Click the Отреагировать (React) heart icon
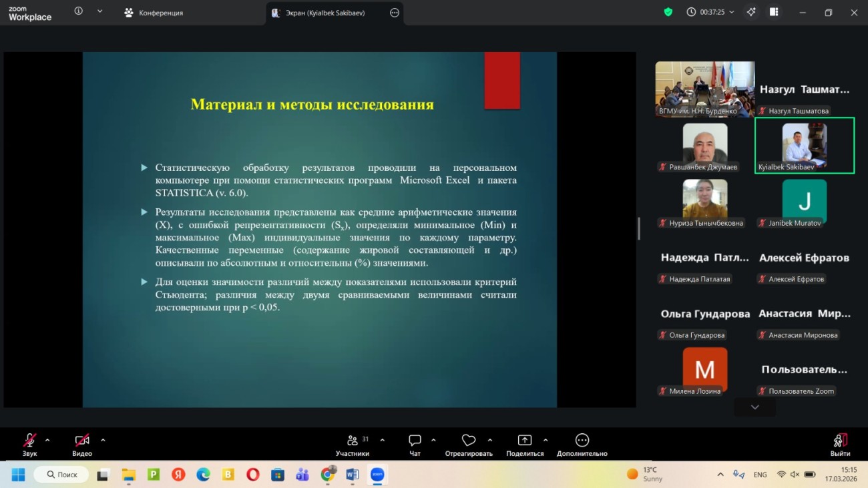The width and height of the screenshot is (868, 488). coord(468,441)
